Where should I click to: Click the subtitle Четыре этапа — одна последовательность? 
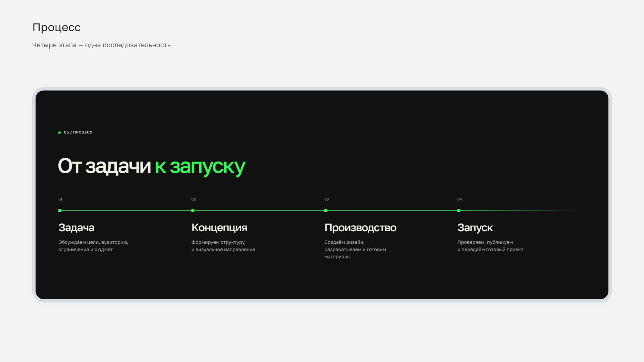point(101,45)
